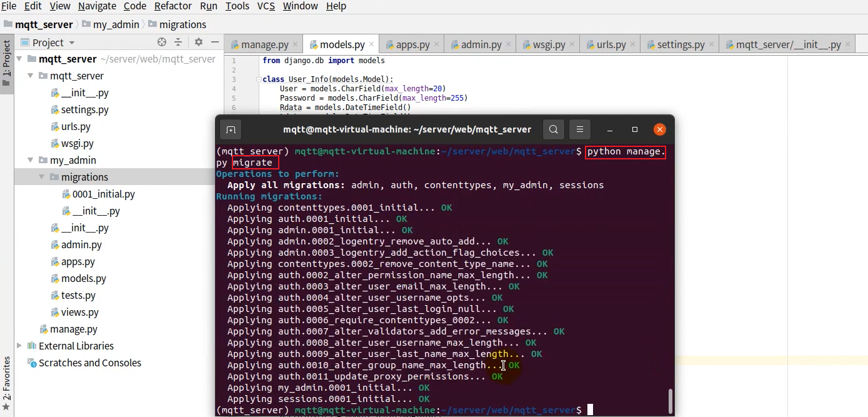The width and height of the screenshot is (868, 417).
Task: Open the Project view dropdown
Action: pos(49,43)
